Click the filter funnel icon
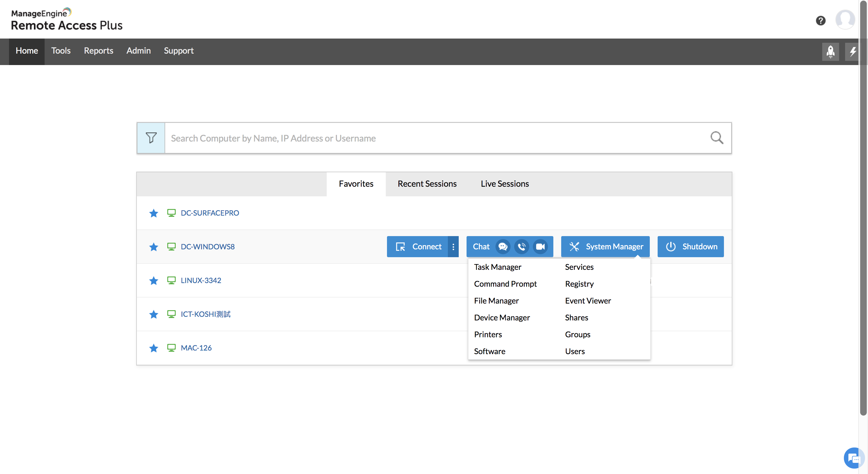 151,138
